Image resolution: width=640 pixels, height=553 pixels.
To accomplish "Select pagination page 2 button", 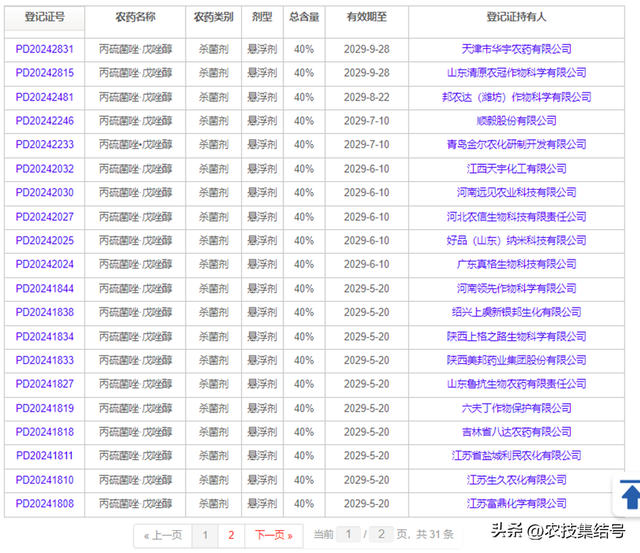I will [x=231, y=535].
